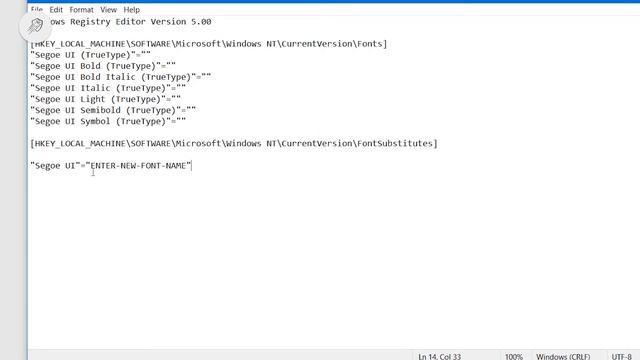Click the "Segoe UI Italic (TrueType)" line
The width and height of the screenshot is (640, 360).
[108, 88]
